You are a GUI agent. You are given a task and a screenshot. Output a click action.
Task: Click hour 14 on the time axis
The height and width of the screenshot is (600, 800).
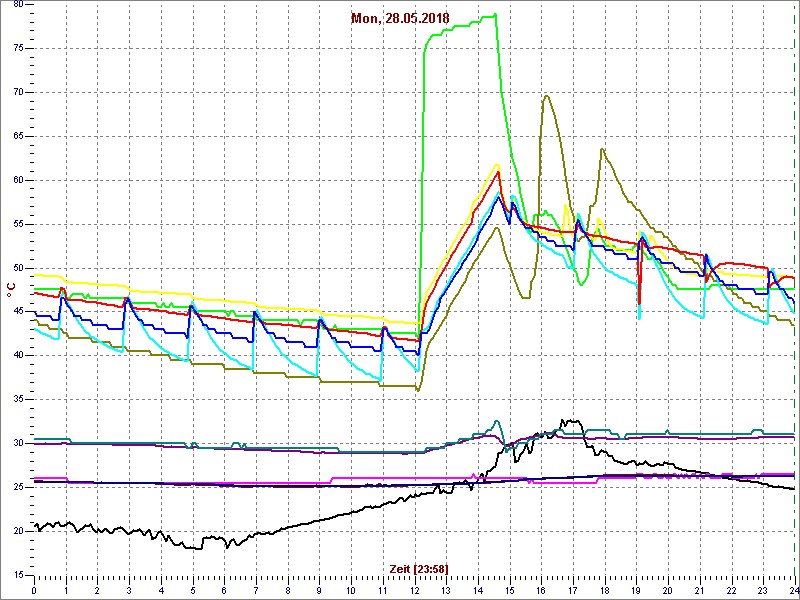tap(478, 590)
